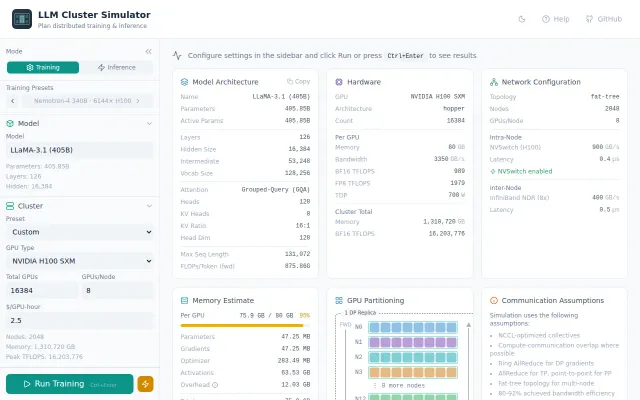Click the GPU Partitioning grid icon

[339, 300]
